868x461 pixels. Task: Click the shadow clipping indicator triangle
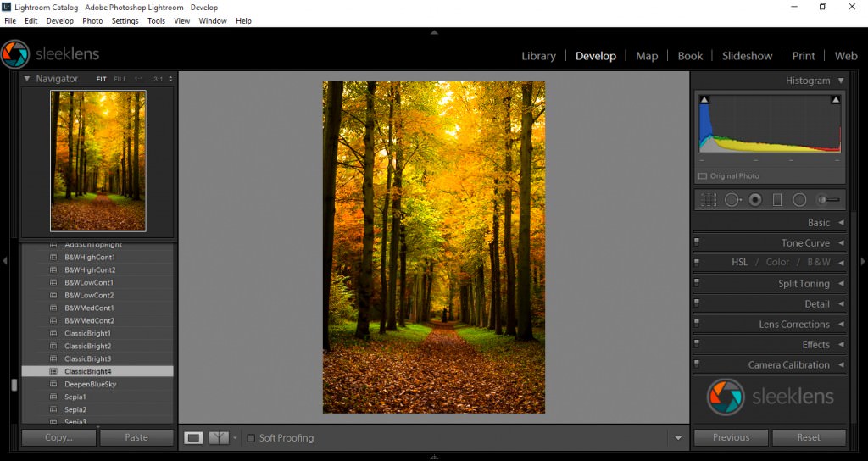(x=704, y=100)
